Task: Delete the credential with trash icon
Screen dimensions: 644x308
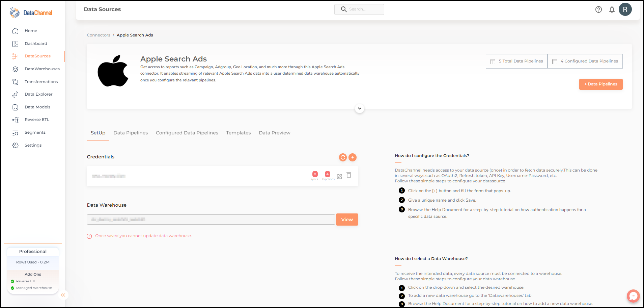Action: (x=349, y=175)
